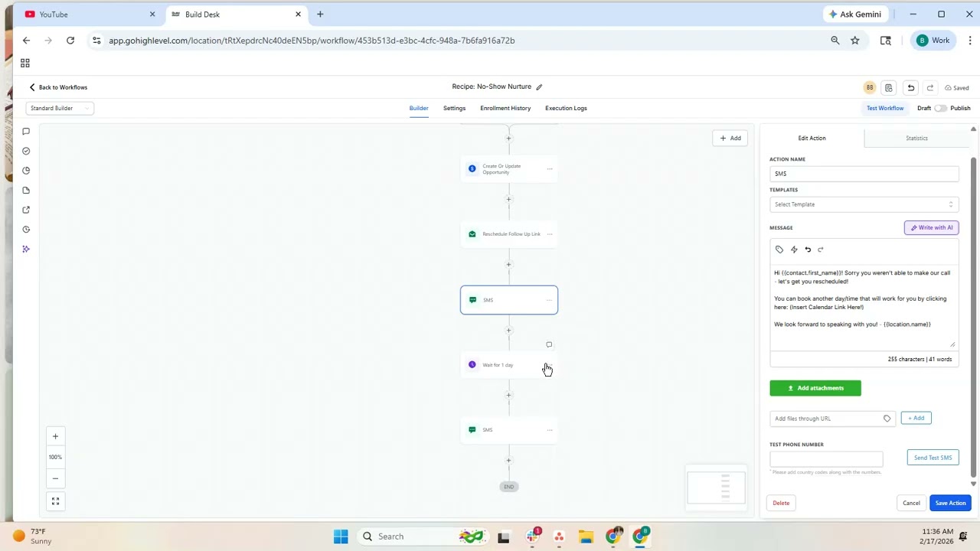Open the workflow notes document icon

click(888, 88)
